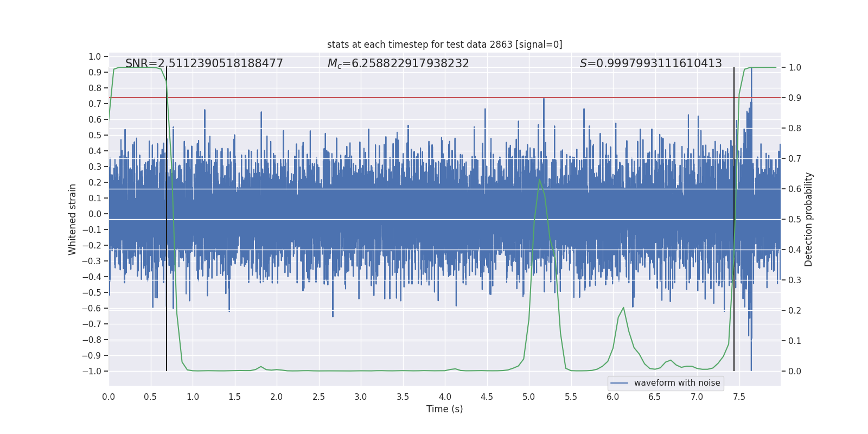Click the smaller green peak near 6.1 seconds
868x434 pixels.
pyautogui.click(x=623, y=308)
